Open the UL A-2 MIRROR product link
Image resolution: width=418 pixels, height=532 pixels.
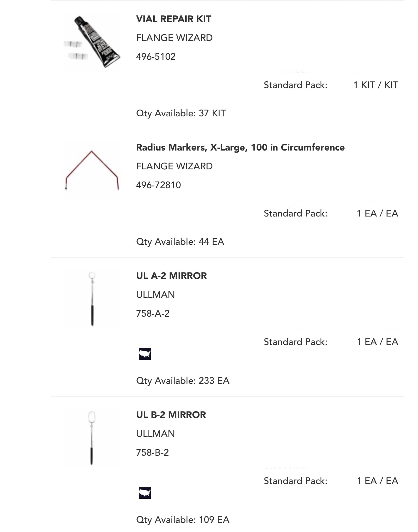171,276
